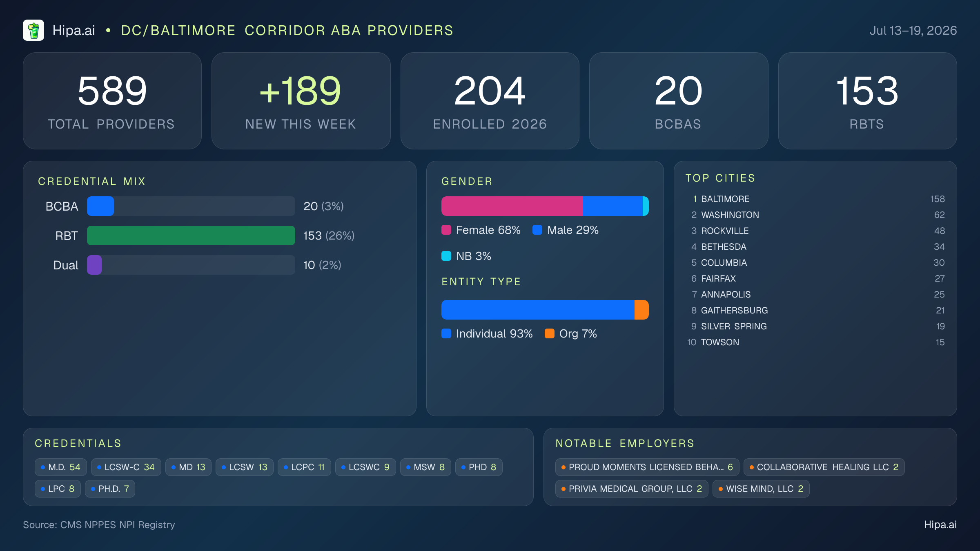Click the LCSWC 9 credential chip
This screenshot has width=980, height=551.
click(x=365, y=467)
